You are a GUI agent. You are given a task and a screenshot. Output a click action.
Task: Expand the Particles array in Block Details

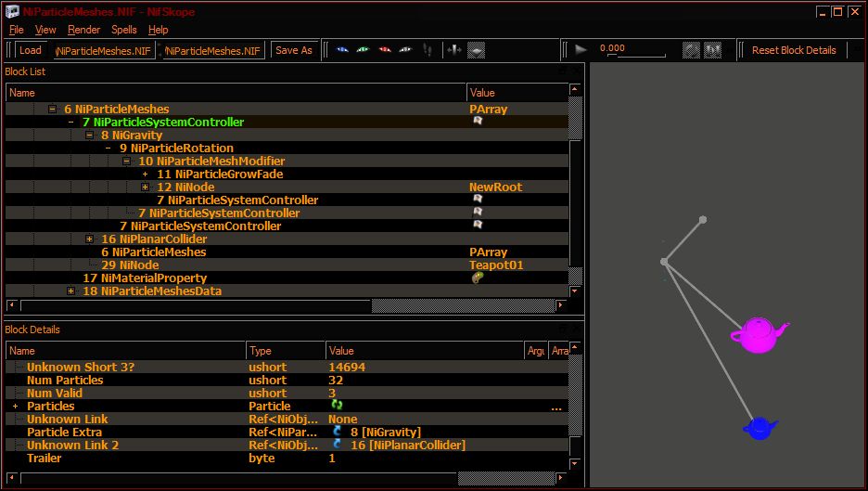coord(16,407)
